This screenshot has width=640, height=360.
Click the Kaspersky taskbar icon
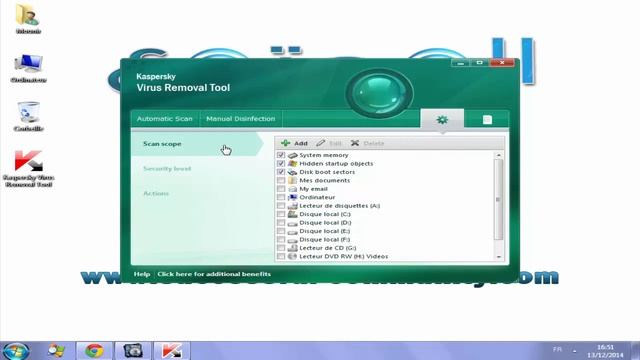tap(171, 351)
